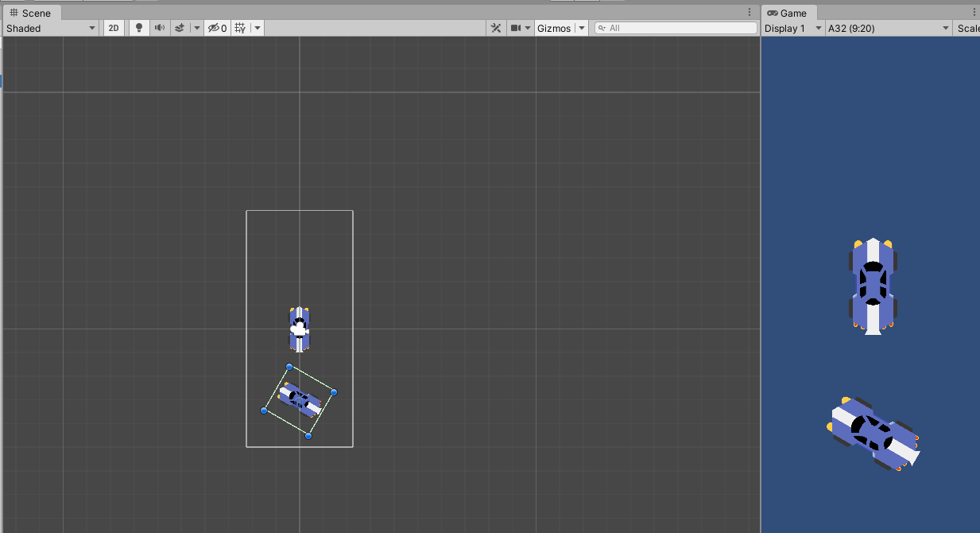Screen dimensions: 980x533
Task: Open Game panel three-dot options menu
Action: [x=973, y=13]
